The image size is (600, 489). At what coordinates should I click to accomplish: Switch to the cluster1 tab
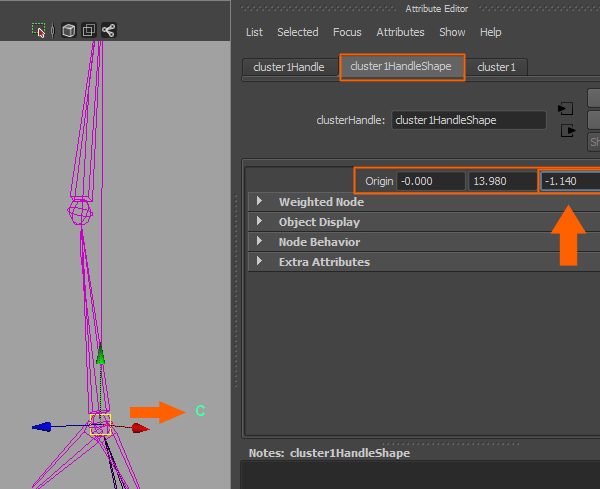click(496, 67)
